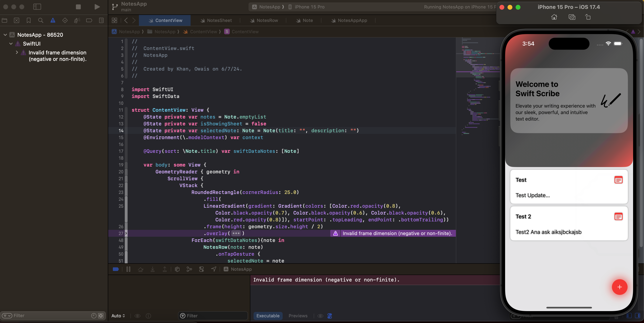The width and height of the screenshot is (644, 323).
Task: Open the Bookmark navigator icon
Action: pyautogui.click(x=29, y=21)
